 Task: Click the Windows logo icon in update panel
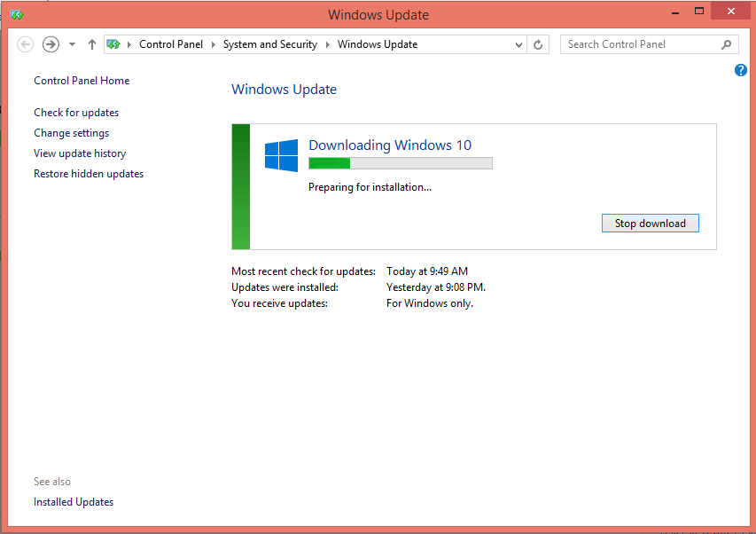[281, 155]
